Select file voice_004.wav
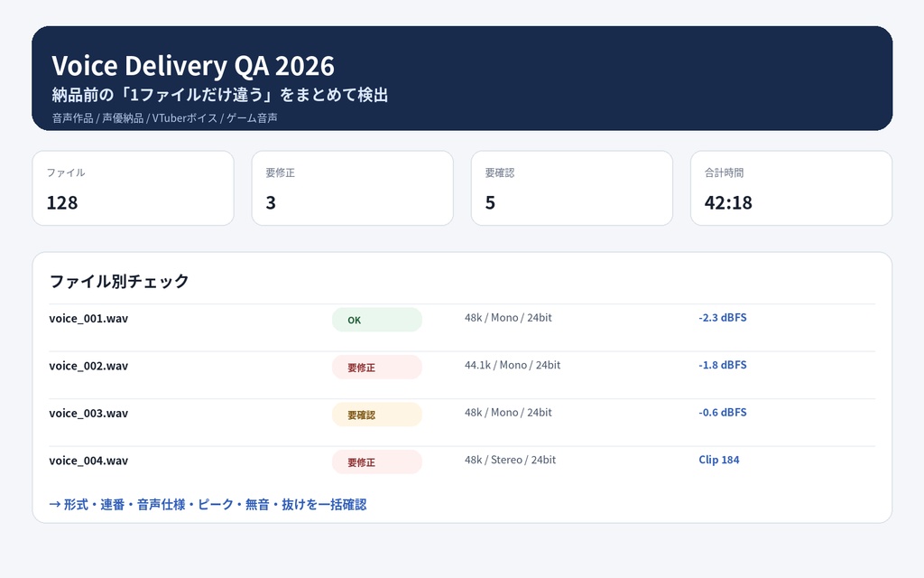The image size is (924, 578). coord(88,461)
